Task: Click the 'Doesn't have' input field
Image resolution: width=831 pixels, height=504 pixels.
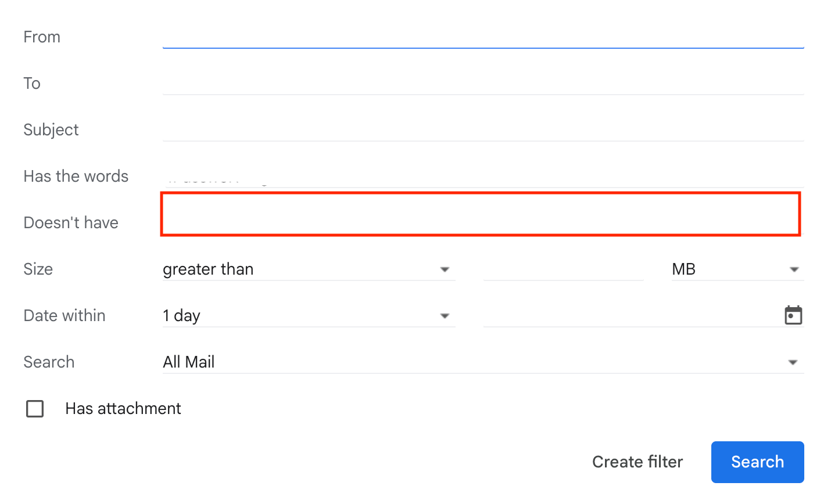Action: 481,214
